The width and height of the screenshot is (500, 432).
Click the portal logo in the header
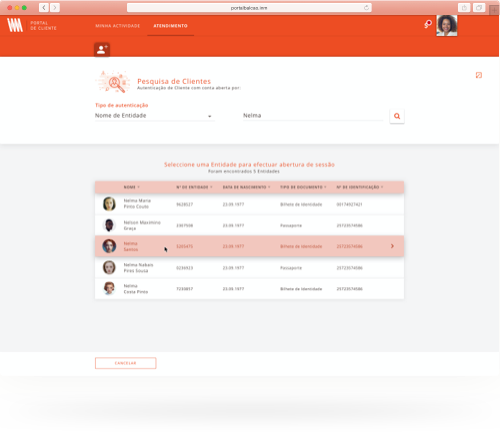15,25
